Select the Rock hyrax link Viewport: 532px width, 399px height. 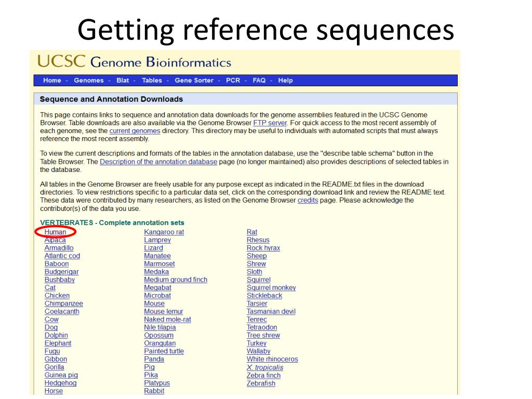pos(263,248)
